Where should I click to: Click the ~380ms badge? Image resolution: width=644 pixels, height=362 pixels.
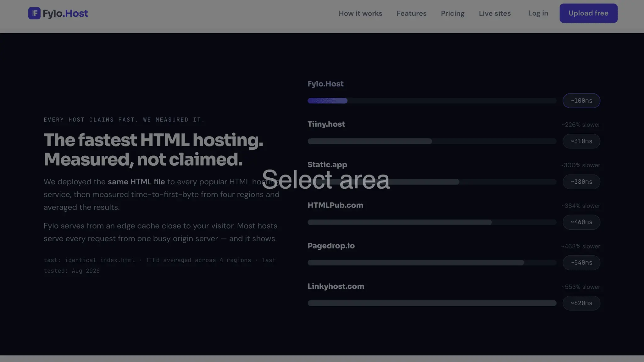coord(581,182)
